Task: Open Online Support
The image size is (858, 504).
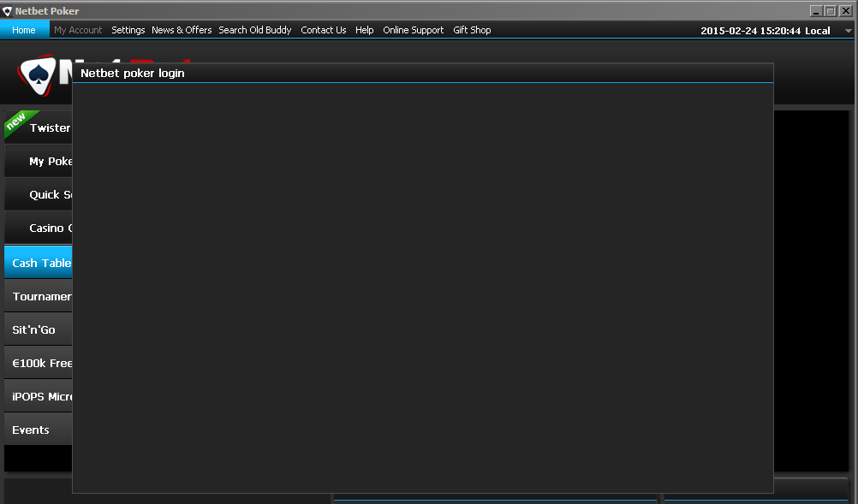Action: pyautogui.click(x=413, y=30)
